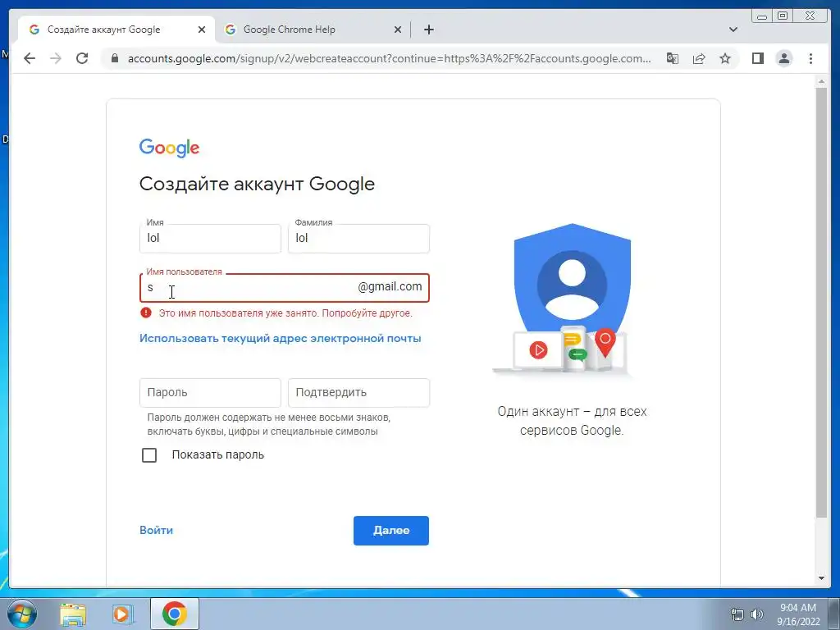Click the forward navigation arrow
Viewport: 840px width, 630px height.
tap(56, 58)
